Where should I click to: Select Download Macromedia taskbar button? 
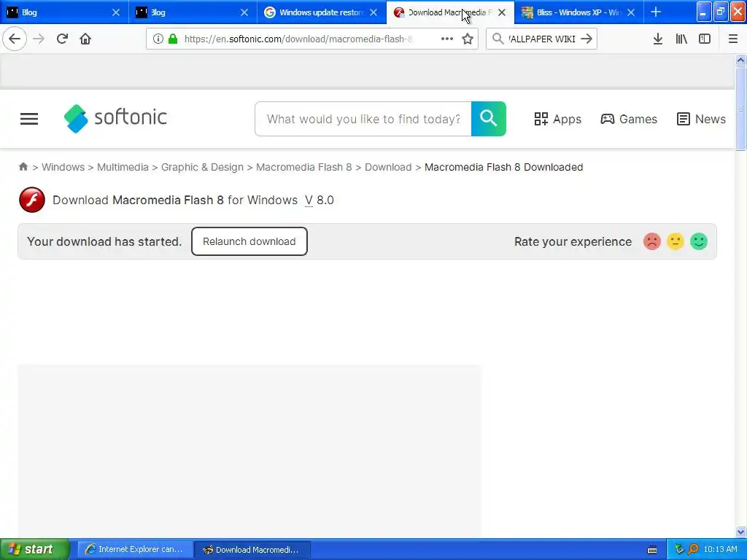[x=253, y=550]
